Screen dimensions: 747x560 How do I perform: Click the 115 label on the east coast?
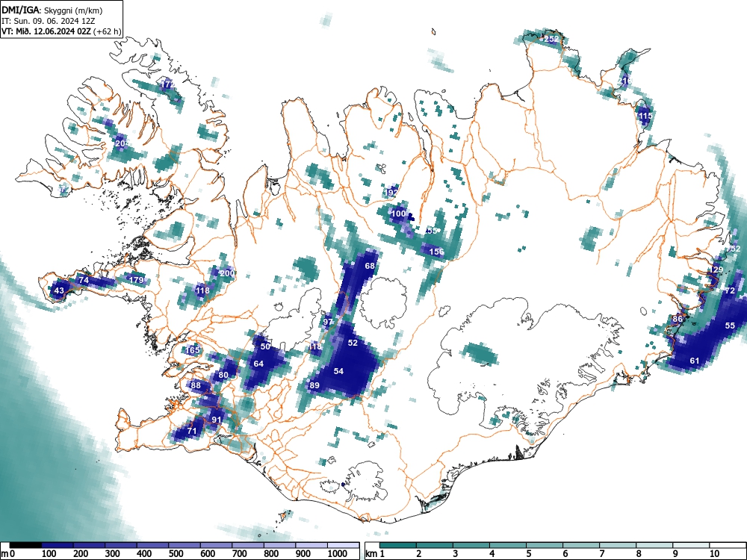(645, 116)
